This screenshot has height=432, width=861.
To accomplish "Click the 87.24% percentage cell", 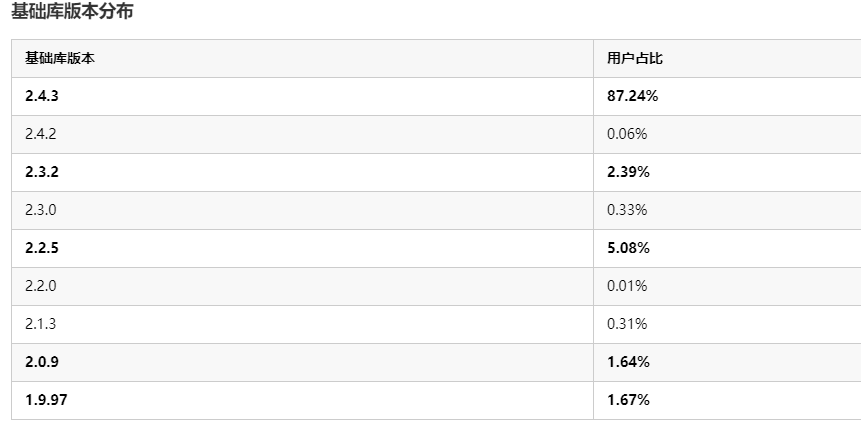I will tap(632, 96).
